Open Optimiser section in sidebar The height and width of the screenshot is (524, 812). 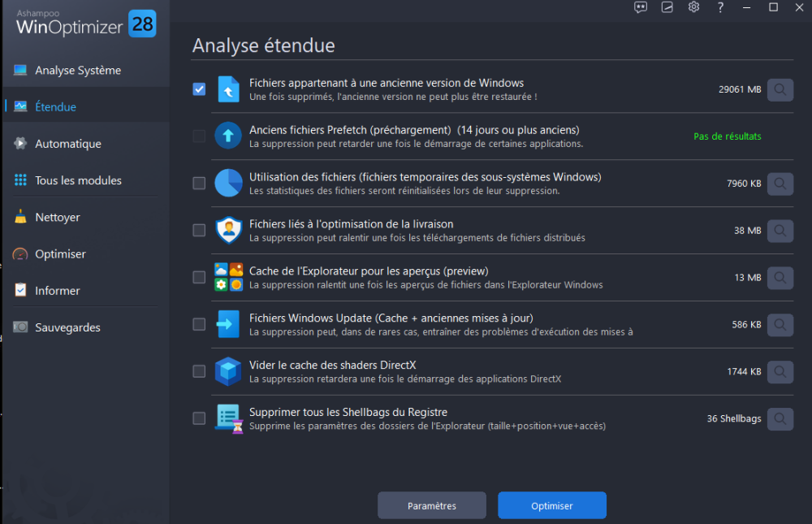click(86, 254)
